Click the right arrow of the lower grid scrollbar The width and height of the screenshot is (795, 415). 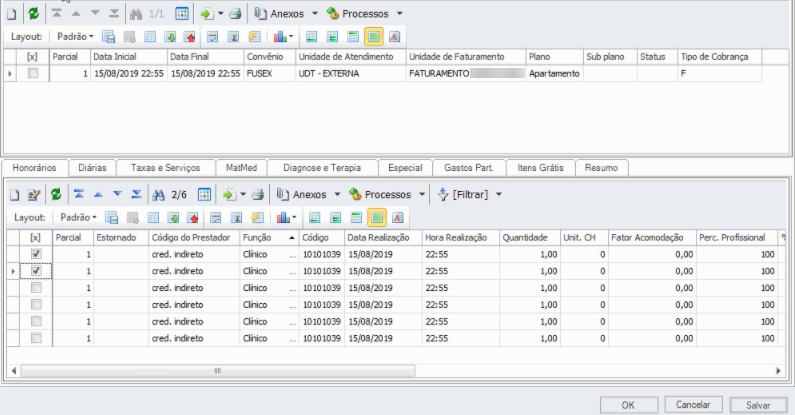click(x=778, y=371)
